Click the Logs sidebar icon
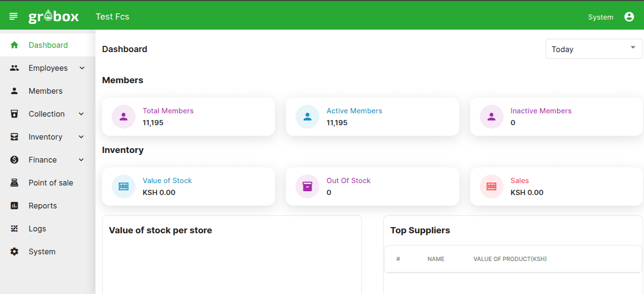This screenshot has height=294, width=644. 14,229
